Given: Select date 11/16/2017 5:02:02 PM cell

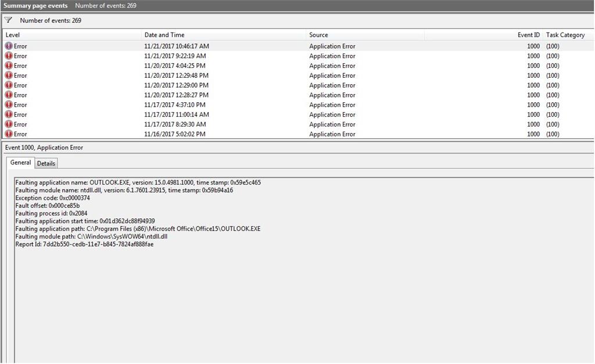Looking at the screenshot, I should click(x=174, y=134).
